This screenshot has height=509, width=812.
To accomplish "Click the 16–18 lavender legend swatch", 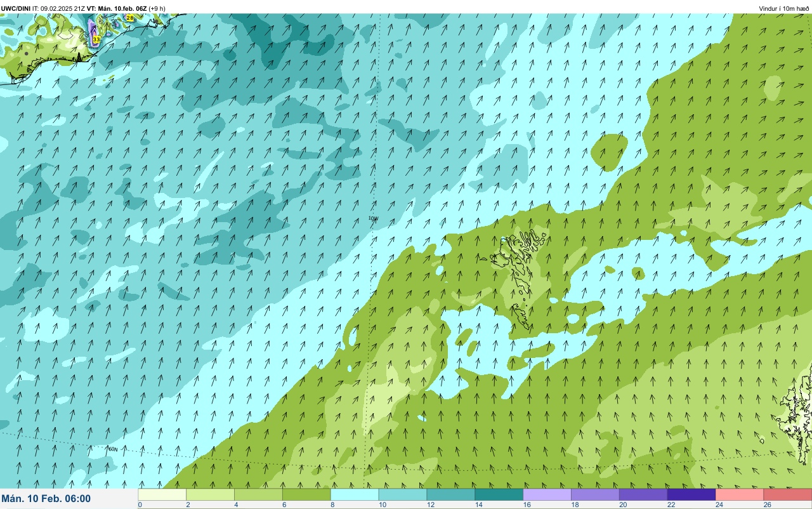I will point(547,494).
